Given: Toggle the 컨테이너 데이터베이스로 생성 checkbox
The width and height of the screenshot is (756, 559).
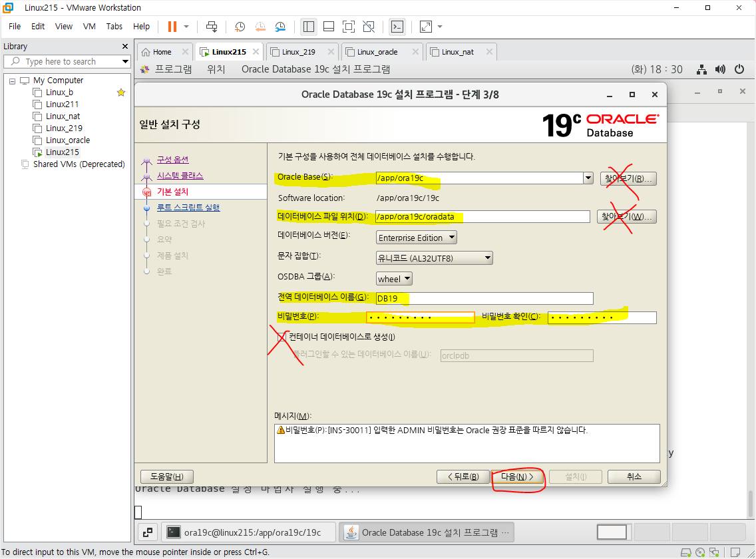Looking at the screenshot, I should 282,337.
